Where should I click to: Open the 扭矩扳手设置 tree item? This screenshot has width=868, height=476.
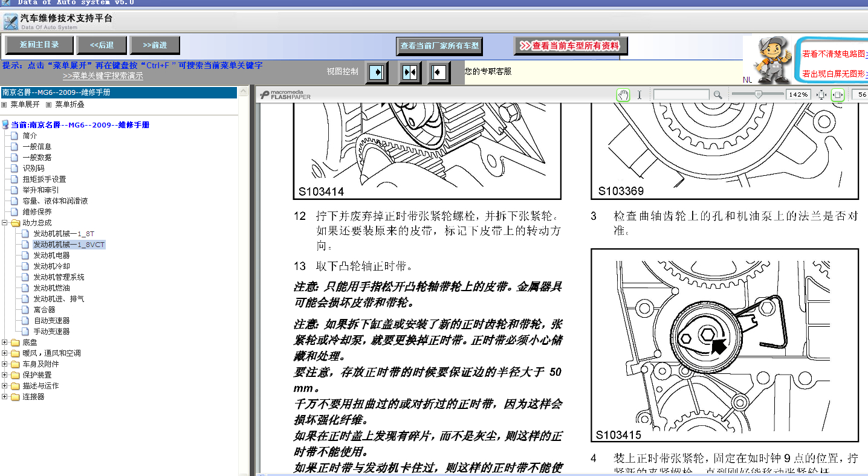[x=44, y=179]
